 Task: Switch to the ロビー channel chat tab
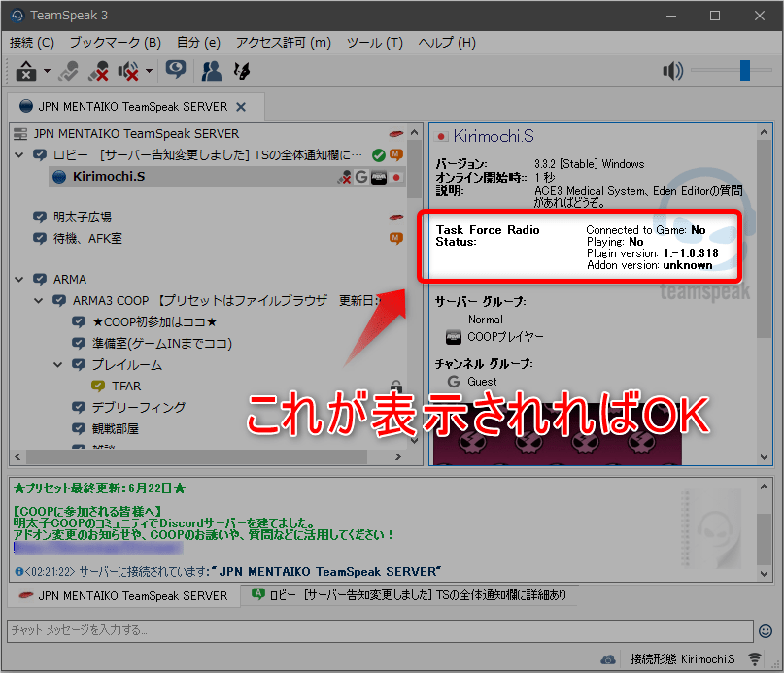(x=409, y=595)
